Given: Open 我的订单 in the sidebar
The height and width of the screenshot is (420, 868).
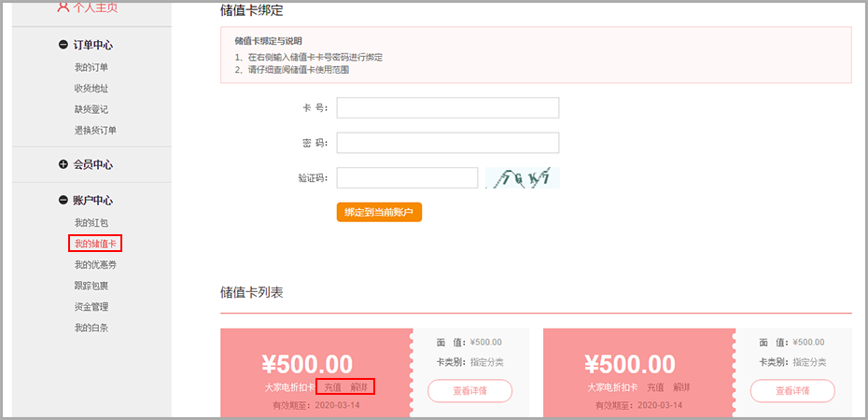Looking at the screenshot, I should coord(91,67).
